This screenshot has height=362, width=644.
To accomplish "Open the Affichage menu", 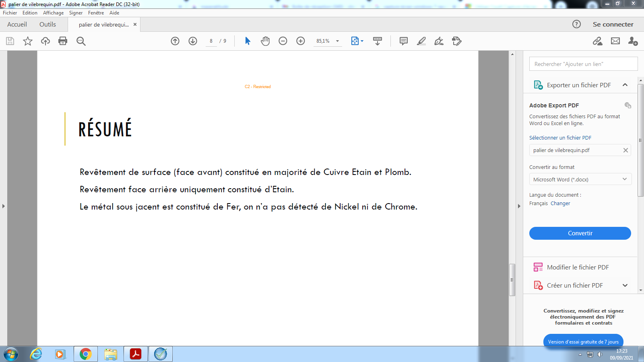I will click(x=53, y=13).
